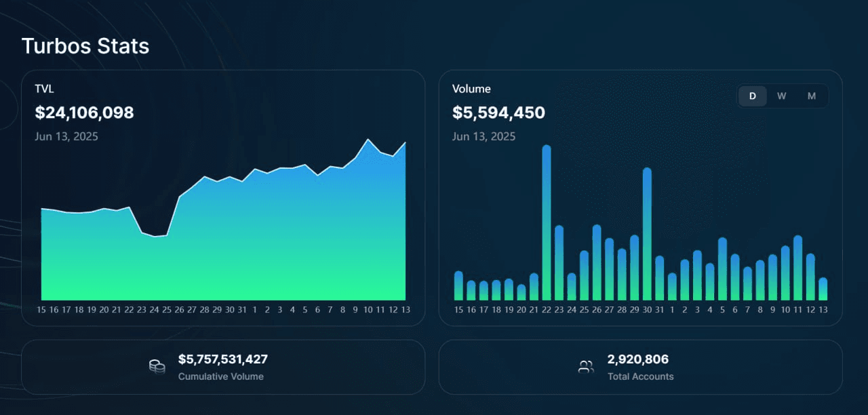
Task: Click Jun 13, 2025 date under Volume
Action: coord(484,136)
